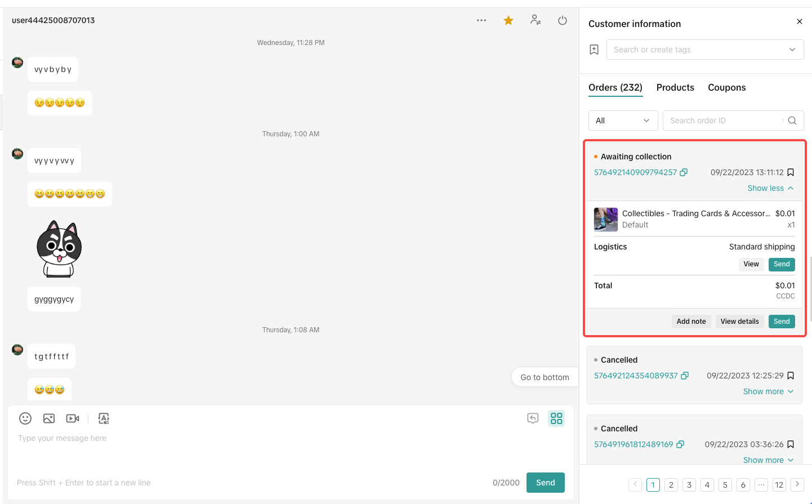Toggle the customer information grid panel icon
812x504 pixels.
pyautogui.click(x=556, y=418)
